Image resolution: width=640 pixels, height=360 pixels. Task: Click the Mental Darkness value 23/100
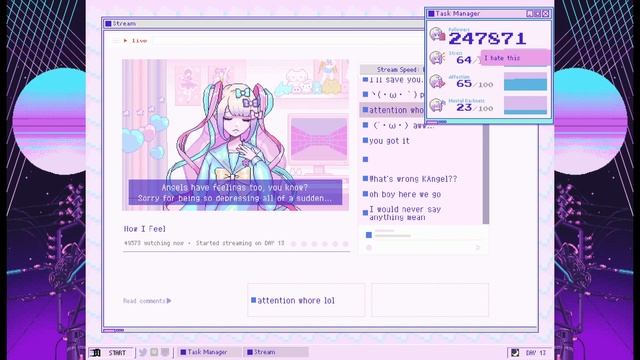click(x=474, y=107)
